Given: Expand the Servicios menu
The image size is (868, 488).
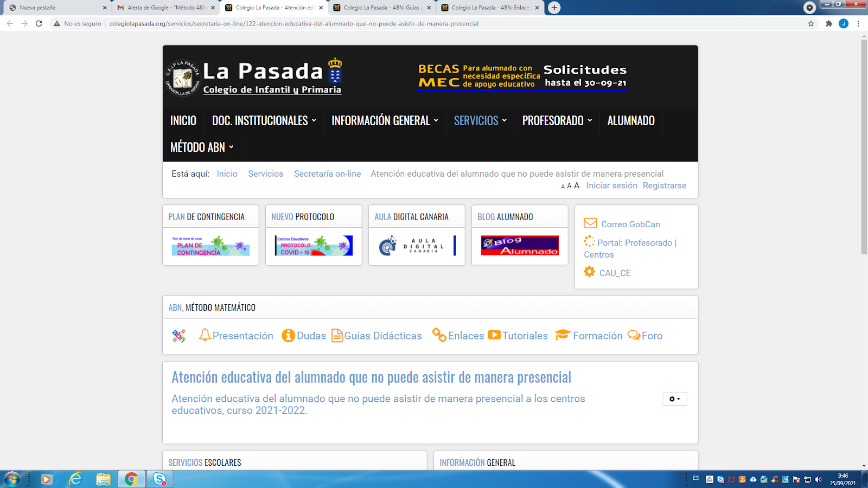Looking at the screenshot, I should coord(480,120).
